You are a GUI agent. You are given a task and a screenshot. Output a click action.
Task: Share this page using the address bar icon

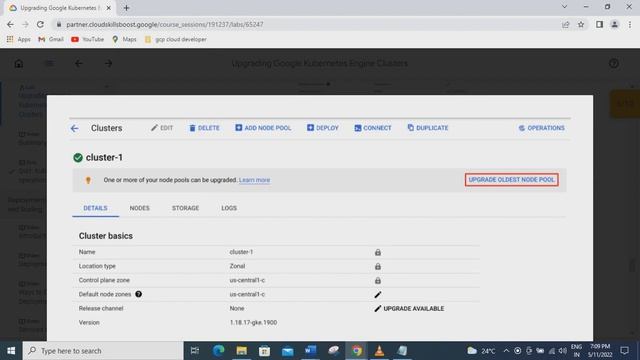tap(565, 24)
